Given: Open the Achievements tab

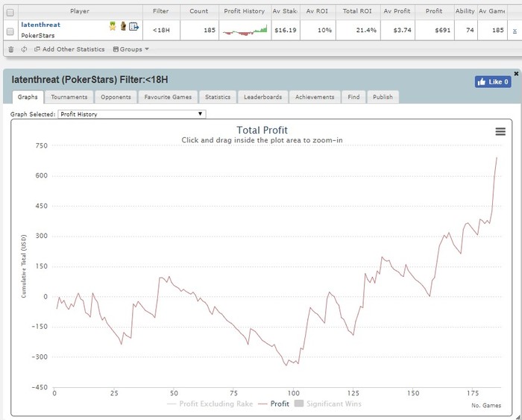Looking at the screenshot, I should point(315,97).
